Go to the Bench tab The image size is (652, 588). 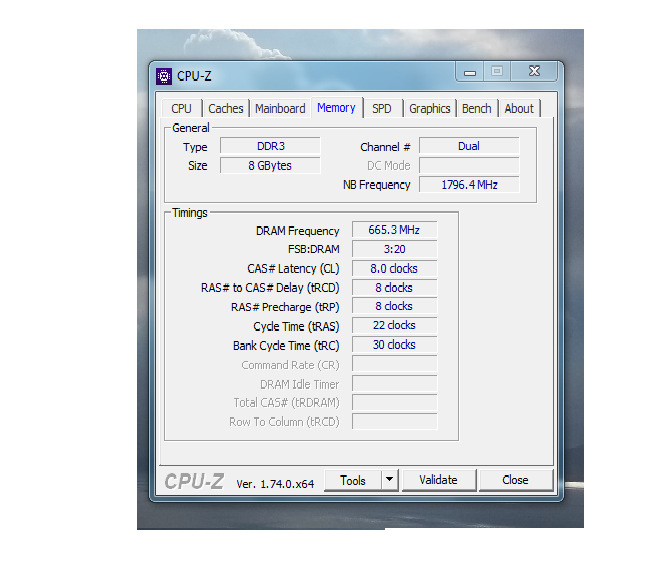pos(477,109)
